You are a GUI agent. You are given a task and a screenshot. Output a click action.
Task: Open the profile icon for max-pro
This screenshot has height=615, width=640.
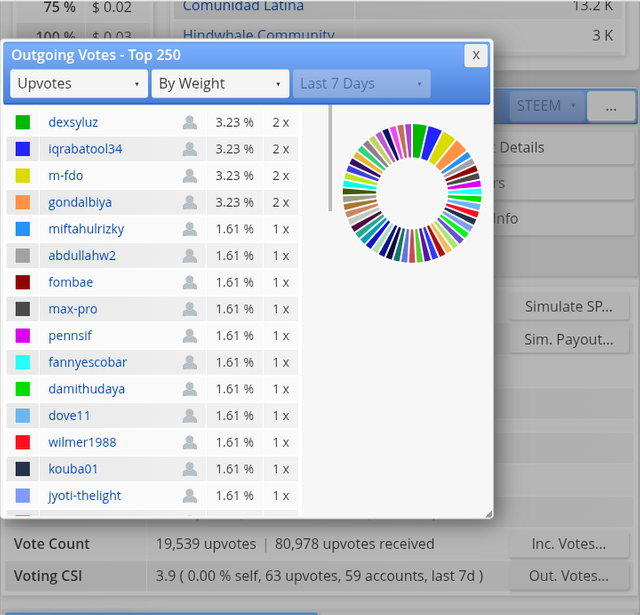[190, 309]
